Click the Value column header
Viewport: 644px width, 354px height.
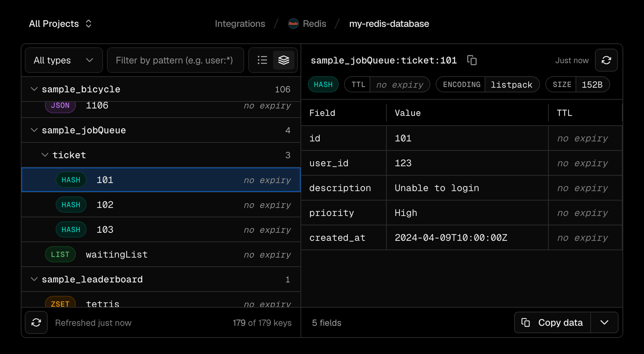point(467,113)
